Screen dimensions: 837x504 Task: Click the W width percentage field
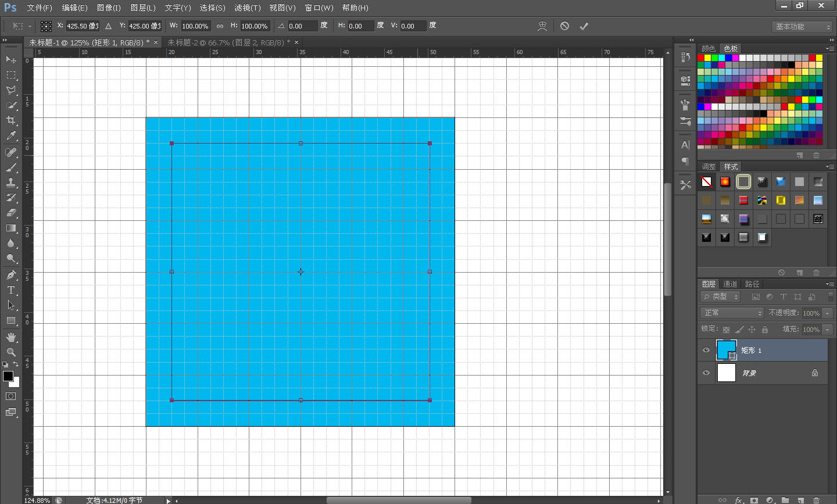click(x=195, y=26)
